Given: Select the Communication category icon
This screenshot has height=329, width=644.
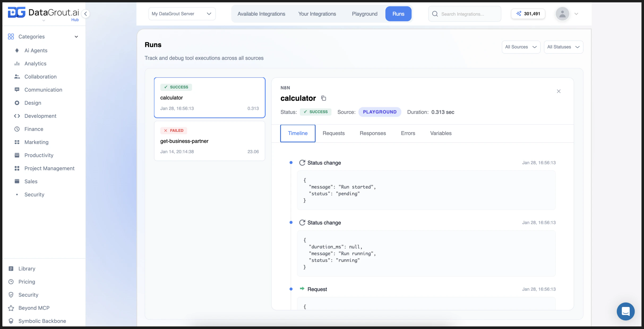Looking at the screenshot, I should pos(17,90).
